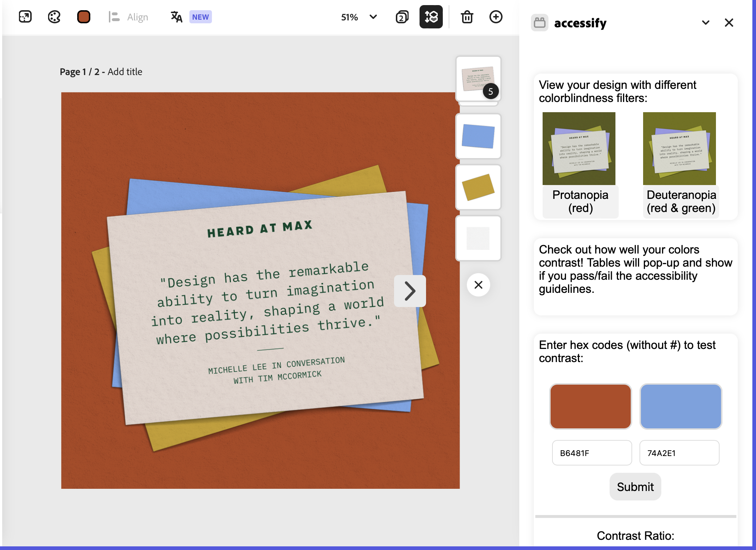Select the blue rectangle layer thumbnail
This screenshot has height=550, width=756.
(x=478, y=136)
